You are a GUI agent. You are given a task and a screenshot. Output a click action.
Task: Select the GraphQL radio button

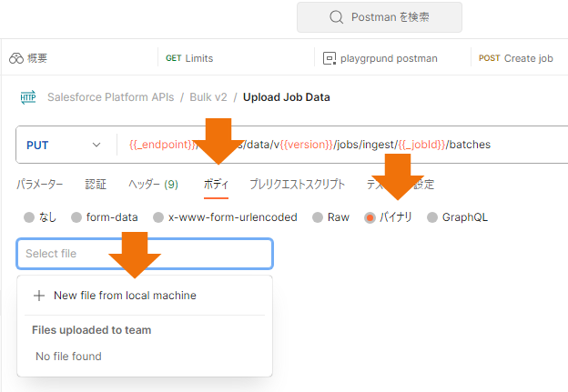(x=432, y=217)
